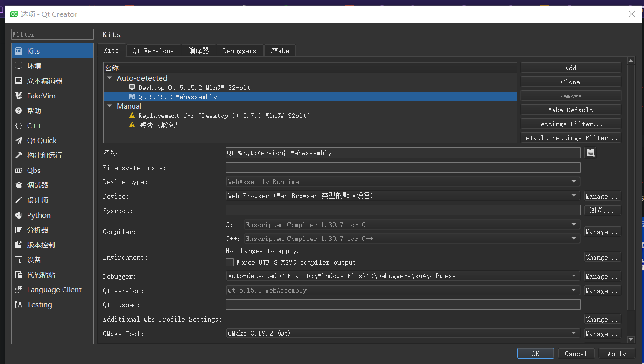This screenshot has width=644, height=364.
Task: Switch to the Qt Versions tab
Action: [x=153, y=50]
